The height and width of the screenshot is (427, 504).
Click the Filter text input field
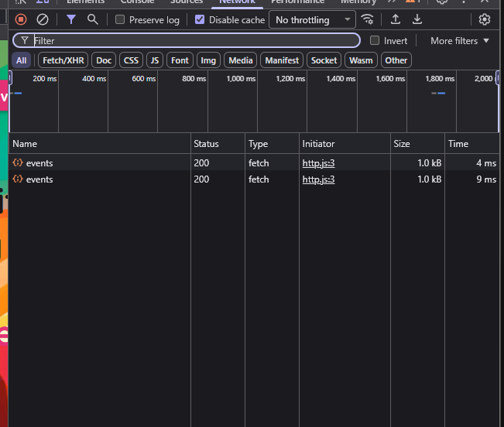(194, 40)
